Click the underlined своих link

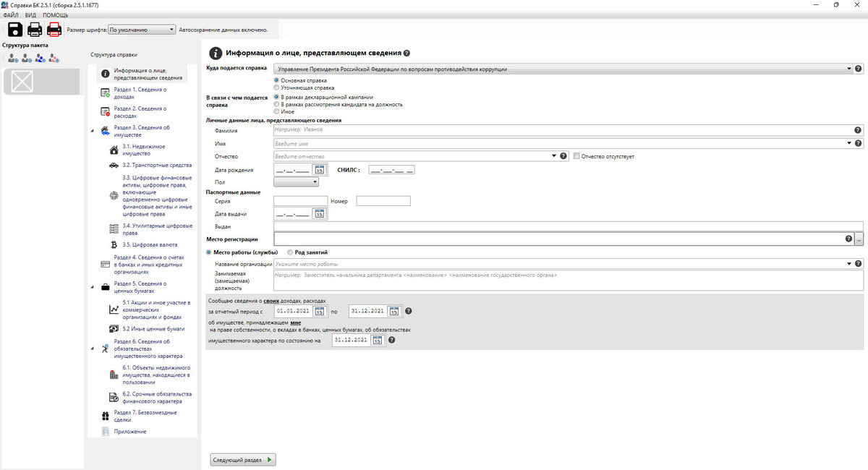pos(271,299)
